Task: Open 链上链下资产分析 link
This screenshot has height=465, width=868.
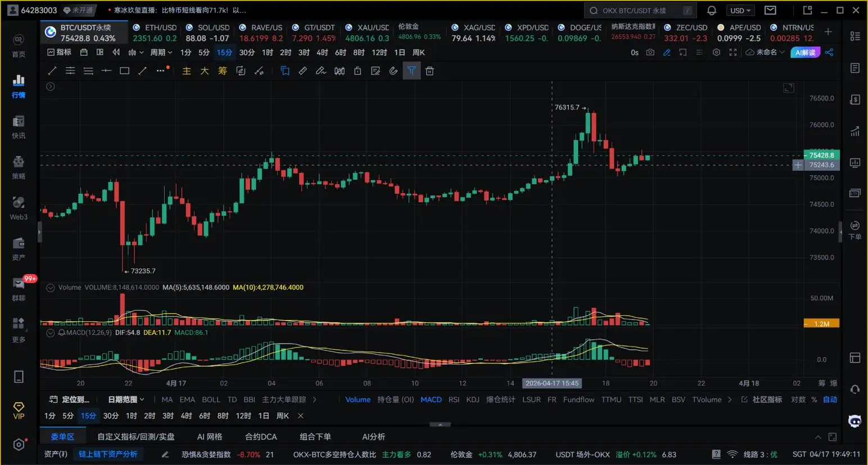Action: (x=108, y=454)
